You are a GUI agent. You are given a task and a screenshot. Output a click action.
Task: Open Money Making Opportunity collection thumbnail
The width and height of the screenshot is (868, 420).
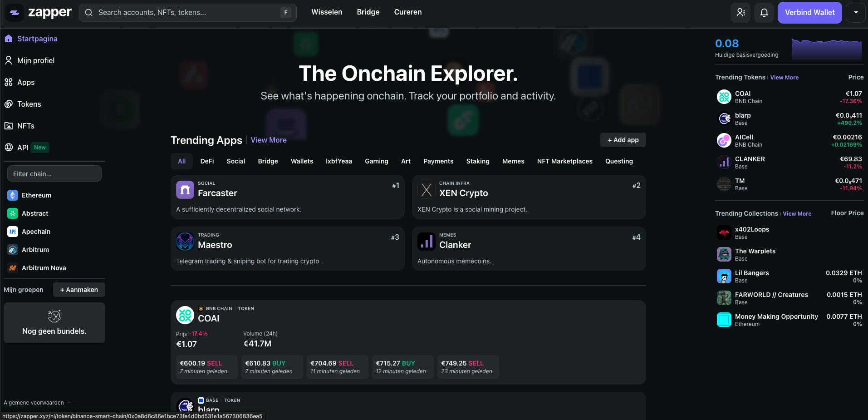pyautogui.click(x=724, y=320)
